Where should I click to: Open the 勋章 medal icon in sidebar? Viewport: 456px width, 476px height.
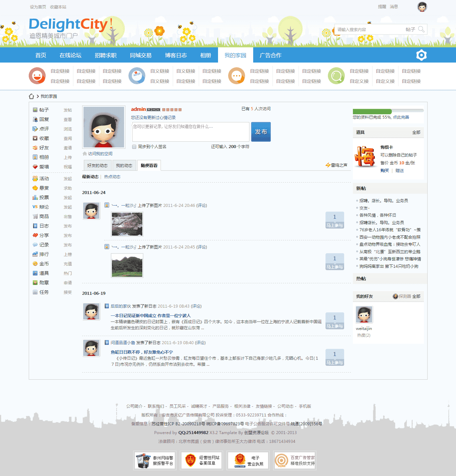point(35,283)
